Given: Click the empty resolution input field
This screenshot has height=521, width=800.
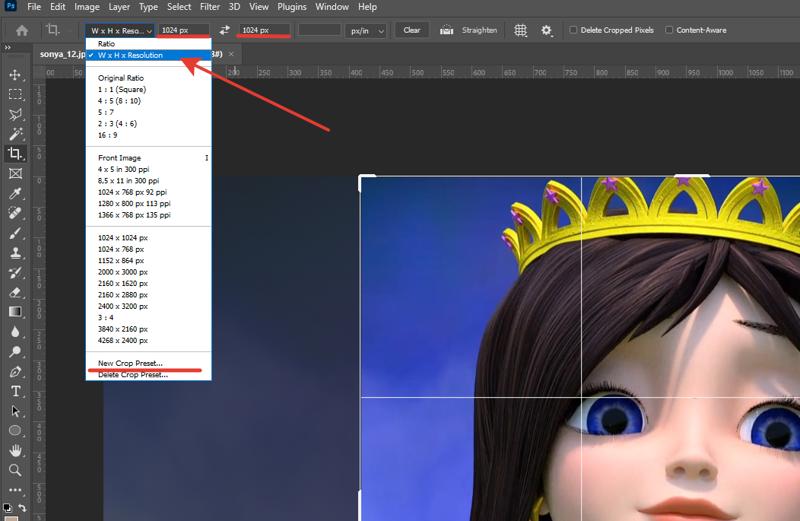Looking at the screenshot, I should pyautogui.click(x=319, y=30).
